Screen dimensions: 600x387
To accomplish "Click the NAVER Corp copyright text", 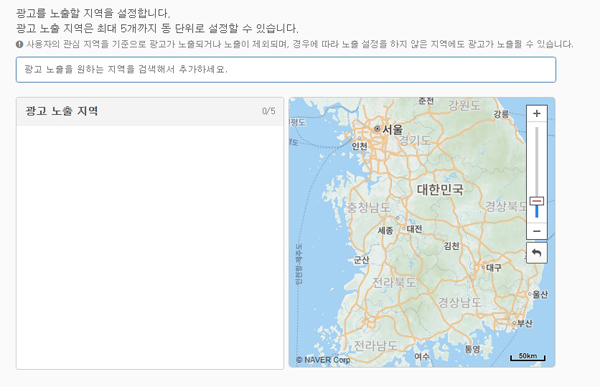I will [323, 360].
